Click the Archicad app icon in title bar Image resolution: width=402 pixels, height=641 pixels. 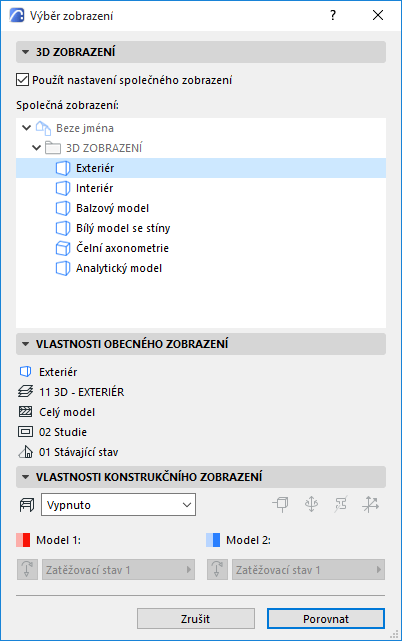coord(17,16)
